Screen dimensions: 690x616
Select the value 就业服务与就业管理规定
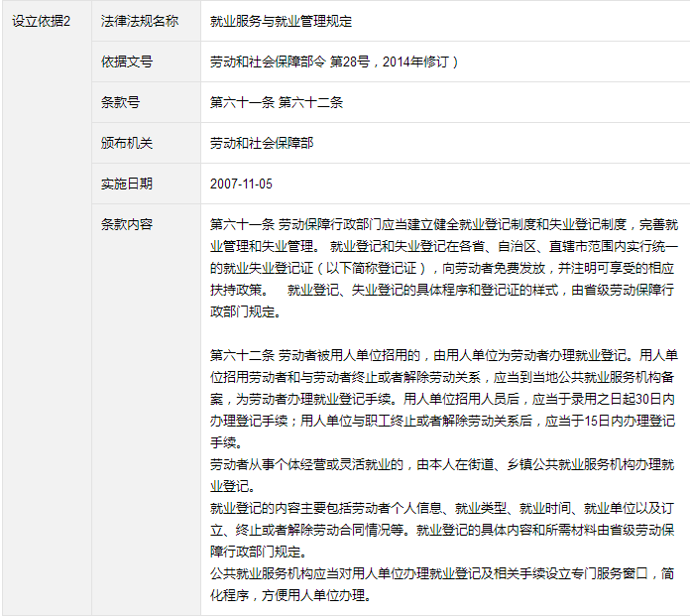(281, 21)
